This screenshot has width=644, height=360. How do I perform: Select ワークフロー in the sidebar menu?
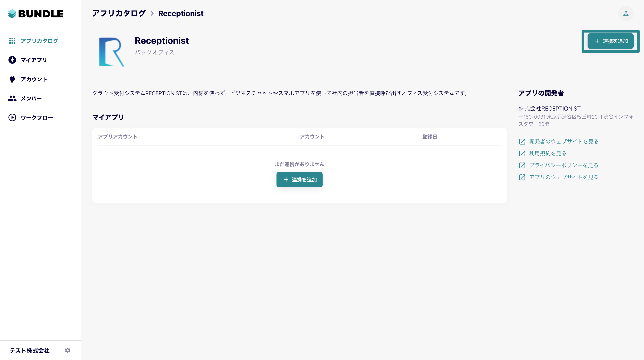(37, 118)
